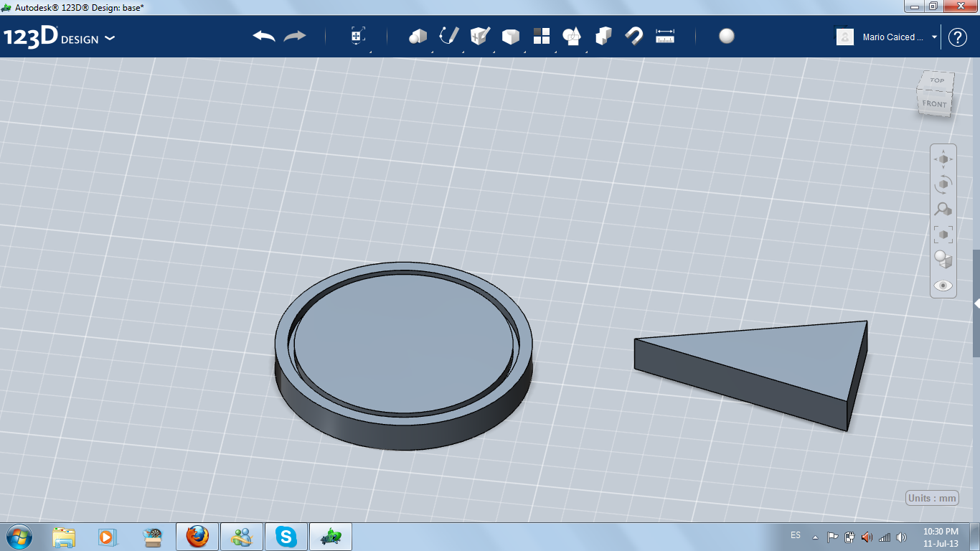Screen dimensions: 980x551
Task: Select the Sketch tool
Action: coord(448,36)
